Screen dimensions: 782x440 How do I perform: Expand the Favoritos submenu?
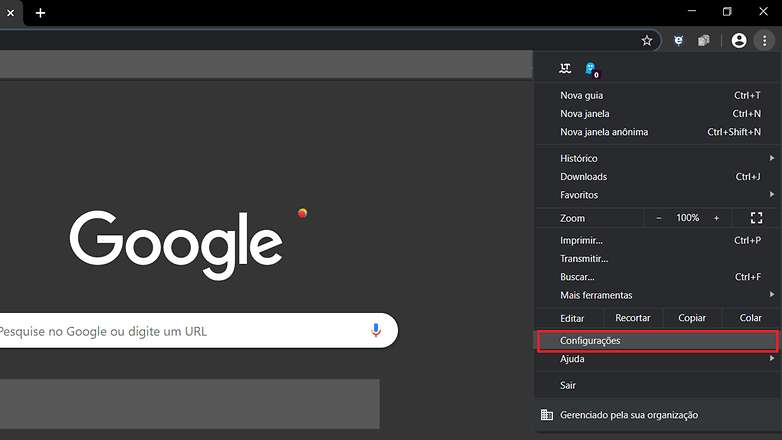[657, 195]
